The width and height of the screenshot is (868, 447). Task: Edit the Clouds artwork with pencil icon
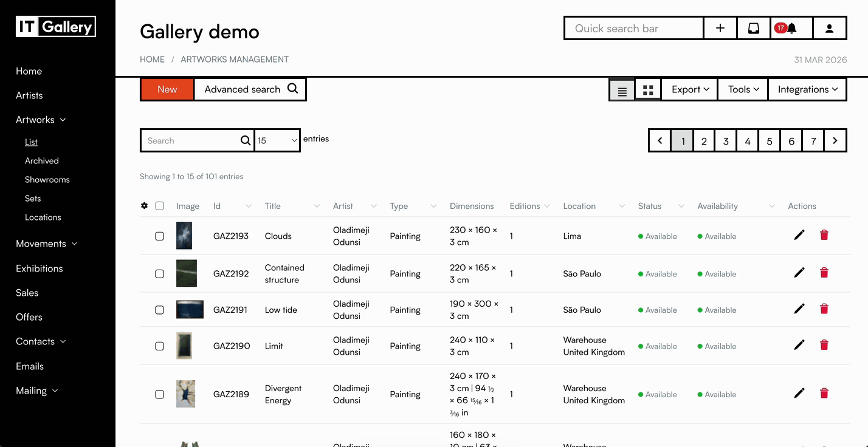click(799, 235)
